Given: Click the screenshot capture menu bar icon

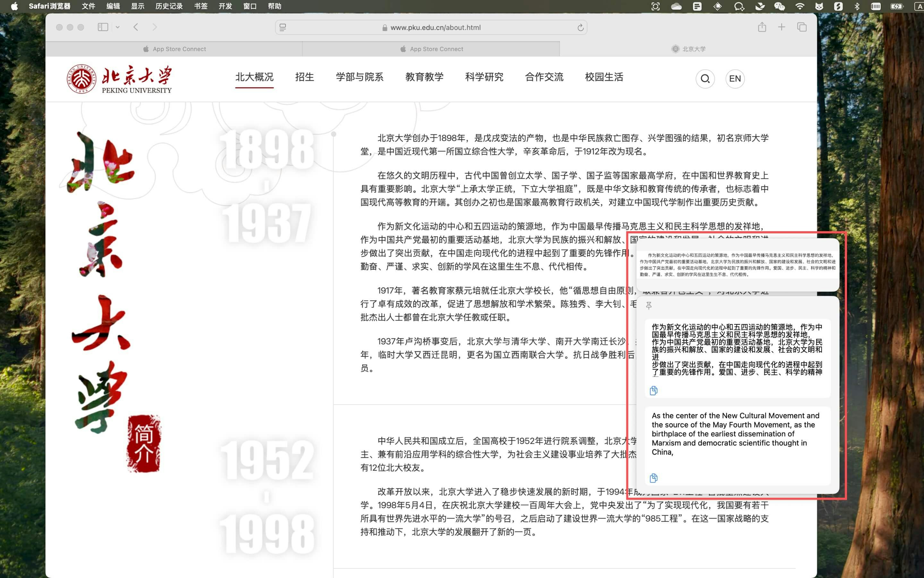Looking at the screenshot, I should click(x=655, y=6).
